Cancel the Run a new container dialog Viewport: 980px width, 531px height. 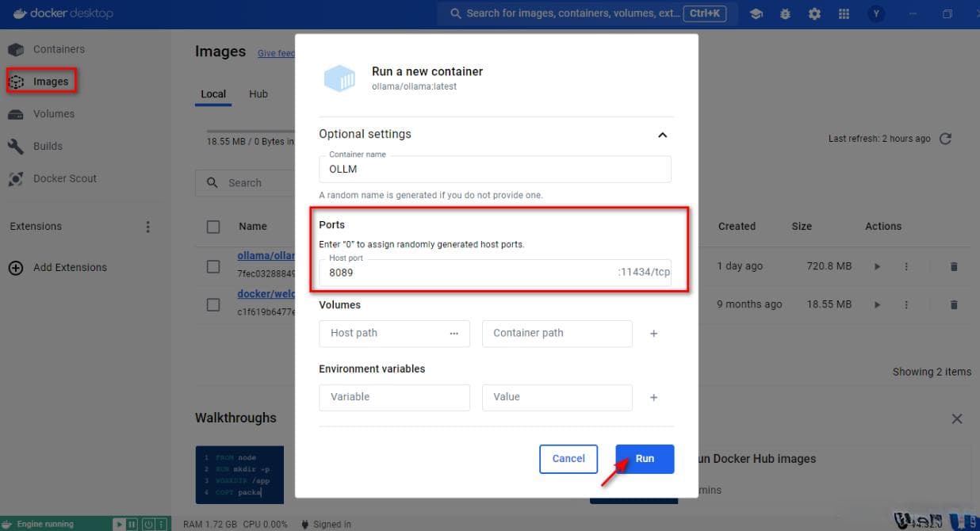[x=568, y=459]
